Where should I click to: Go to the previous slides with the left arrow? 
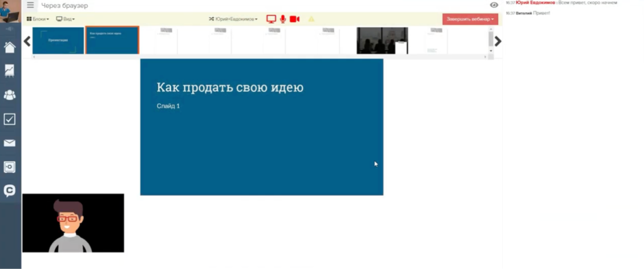click(27, 41)
